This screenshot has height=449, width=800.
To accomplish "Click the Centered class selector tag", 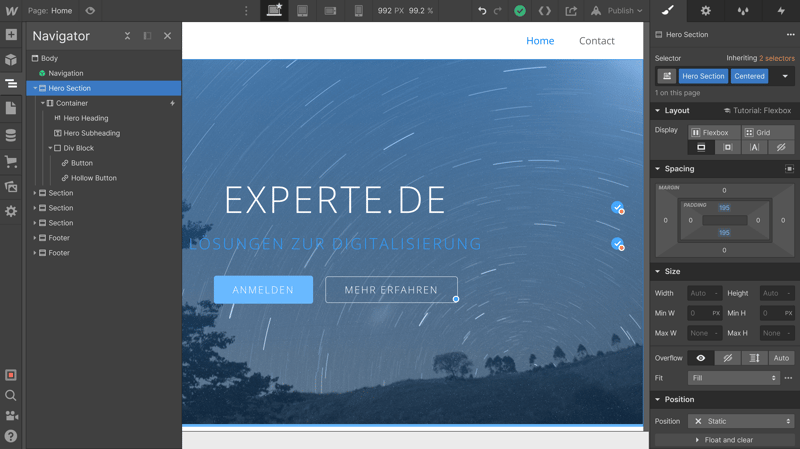I will point(749,76).
